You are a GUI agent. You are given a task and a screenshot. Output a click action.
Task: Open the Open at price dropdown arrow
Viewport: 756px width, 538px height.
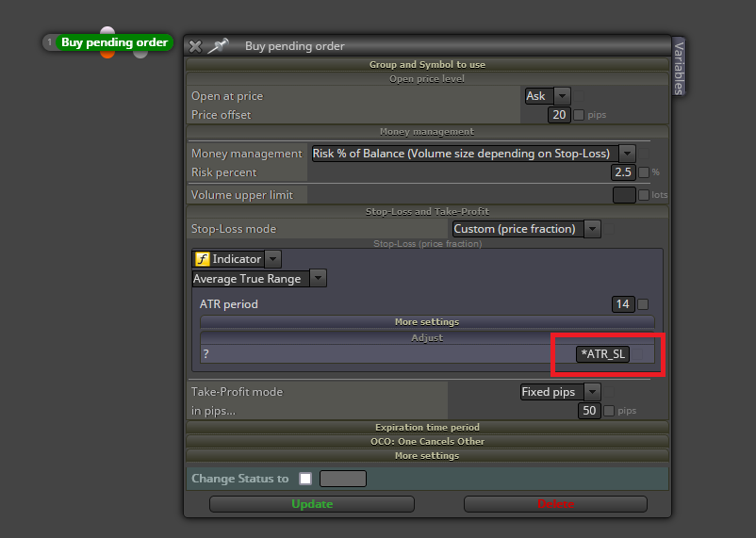coord(562,96)
